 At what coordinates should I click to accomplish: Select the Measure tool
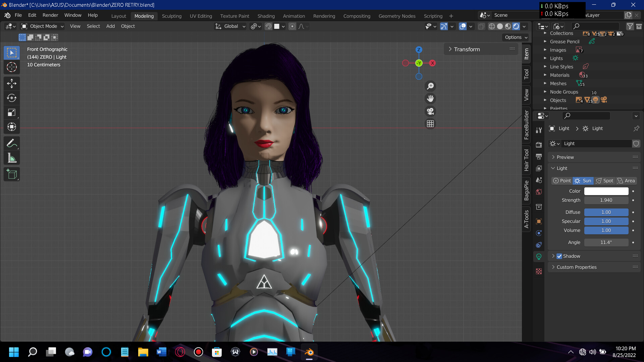click(x=12, y=158)
